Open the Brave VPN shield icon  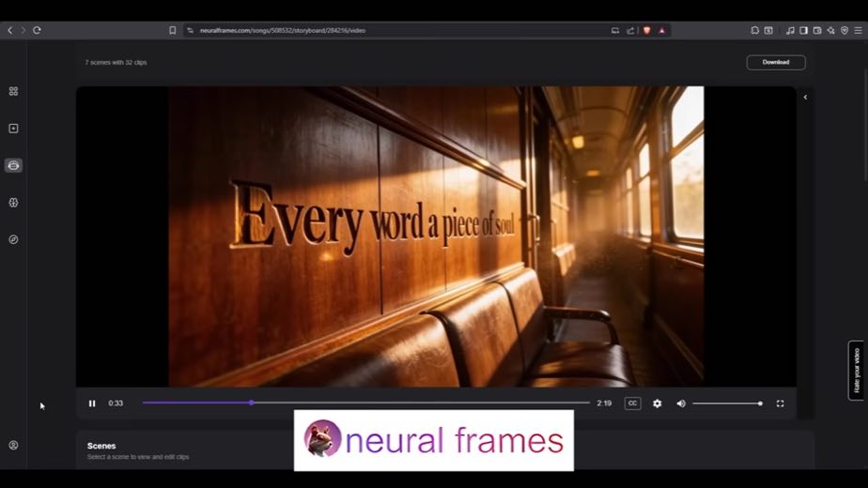(845, 30)
